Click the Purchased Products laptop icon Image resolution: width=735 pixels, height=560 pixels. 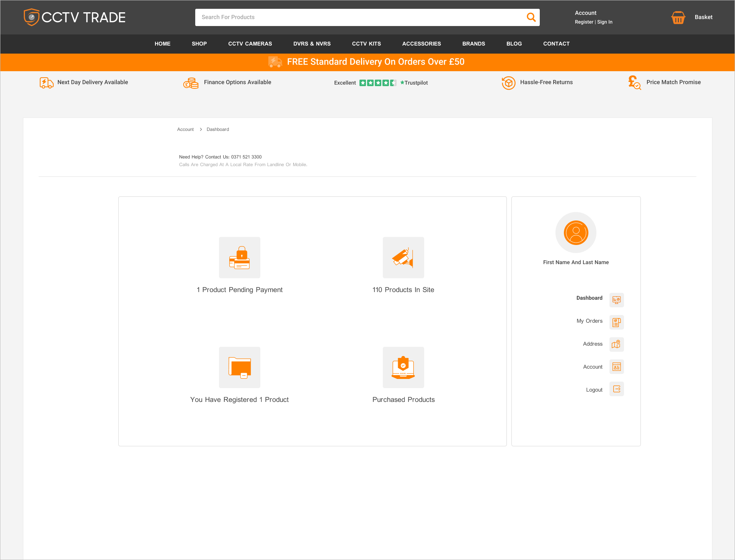[x=403, y=367]
